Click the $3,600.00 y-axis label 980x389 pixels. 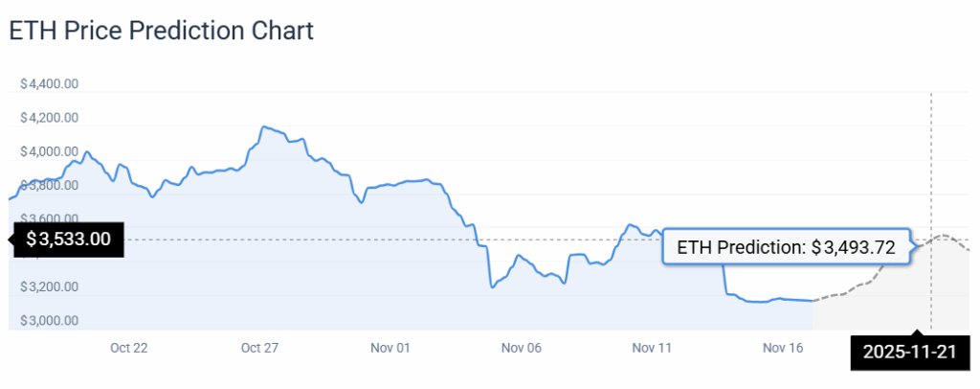point(49,218)
